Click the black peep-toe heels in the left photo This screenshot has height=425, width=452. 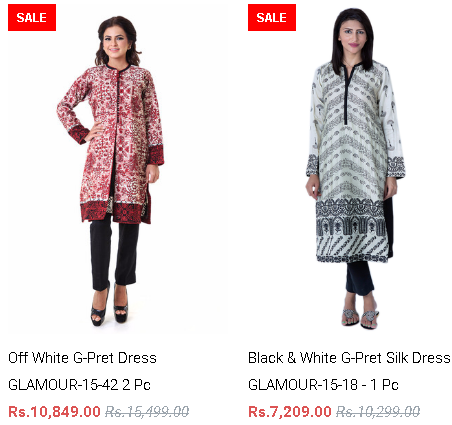coord(109,308)
